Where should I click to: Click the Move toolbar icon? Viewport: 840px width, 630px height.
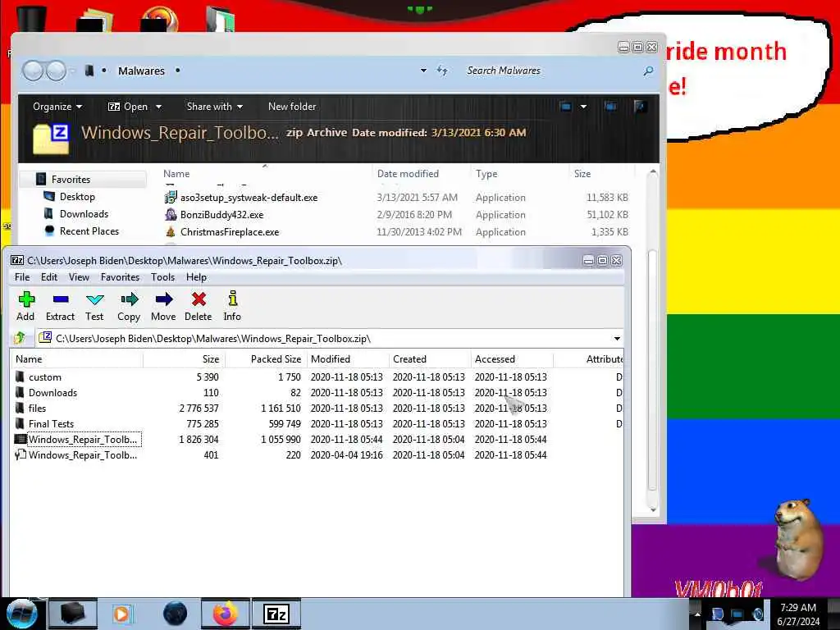pos(163,307)
